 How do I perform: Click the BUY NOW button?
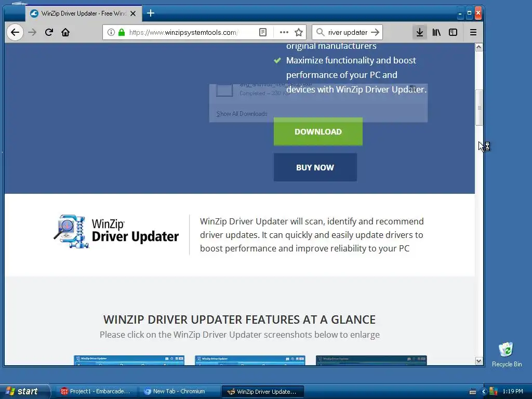point(315,167)
